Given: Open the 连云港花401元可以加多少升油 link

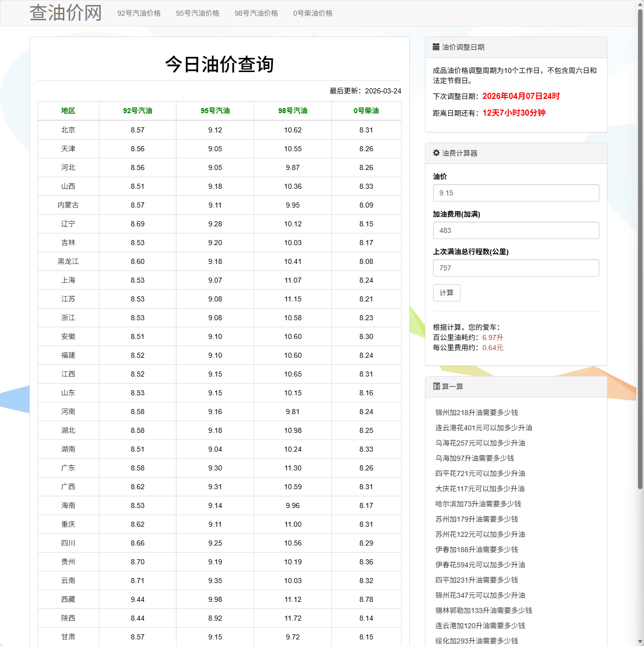Looking at the screenshot, I should click(x=483, y=428).
